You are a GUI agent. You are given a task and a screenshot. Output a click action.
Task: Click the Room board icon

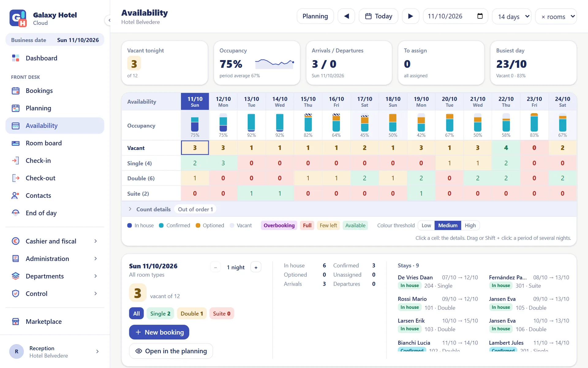point(16,143)
